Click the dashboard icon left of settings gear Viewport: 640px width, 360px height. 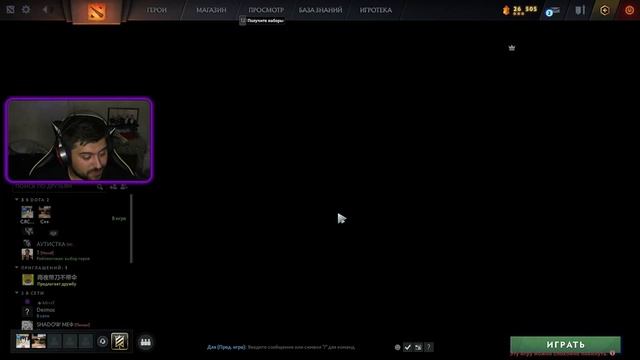tap(10, 9)
